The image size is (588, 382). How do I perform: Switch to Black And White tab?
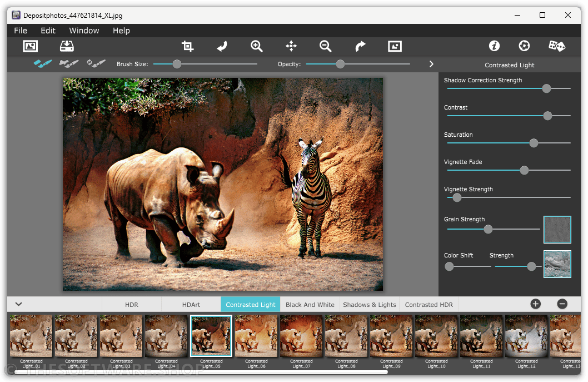(x=310, y=304)
